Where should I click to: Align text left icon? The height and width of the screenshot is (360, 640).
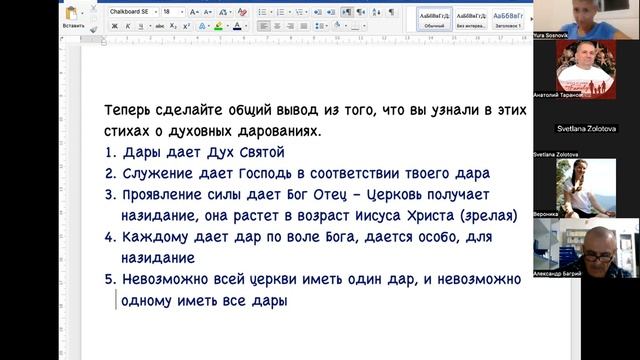[264, 27]
